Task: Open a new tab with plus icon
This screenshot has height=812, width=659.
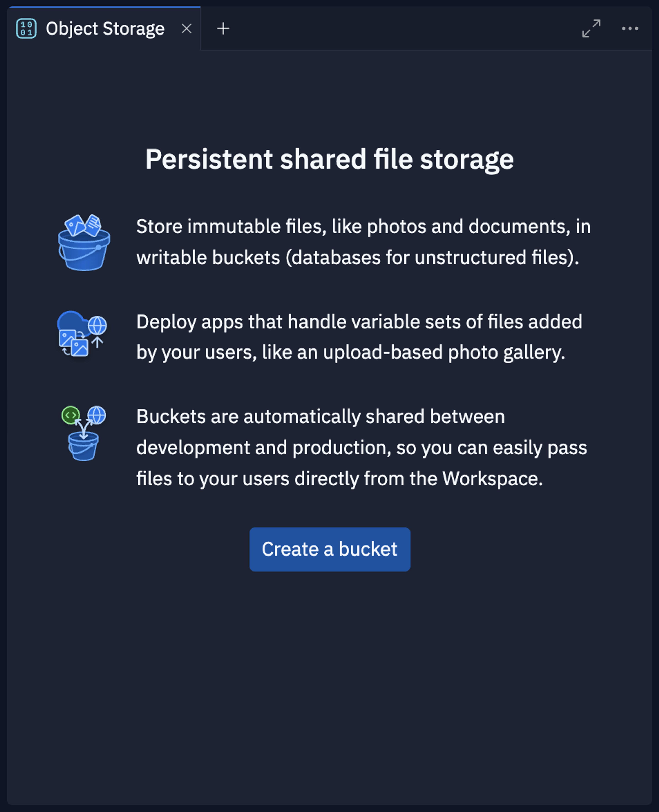Action: click(x=223, y=28)
